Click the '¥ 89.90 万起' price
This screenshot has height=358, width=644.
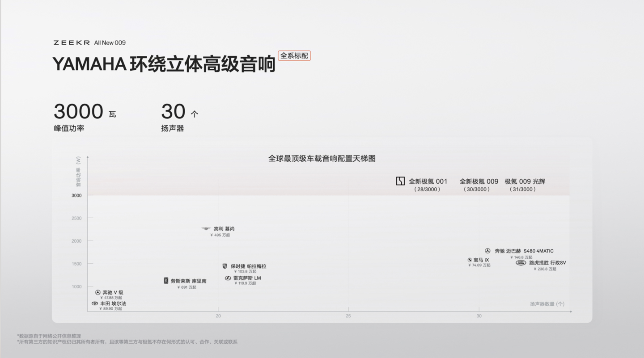(x=110, y=309)
